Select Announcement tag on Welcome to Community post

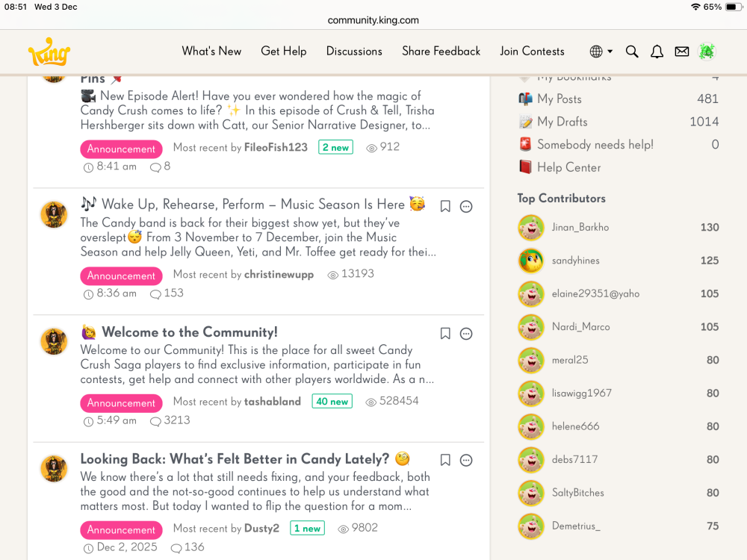(121, 403)
